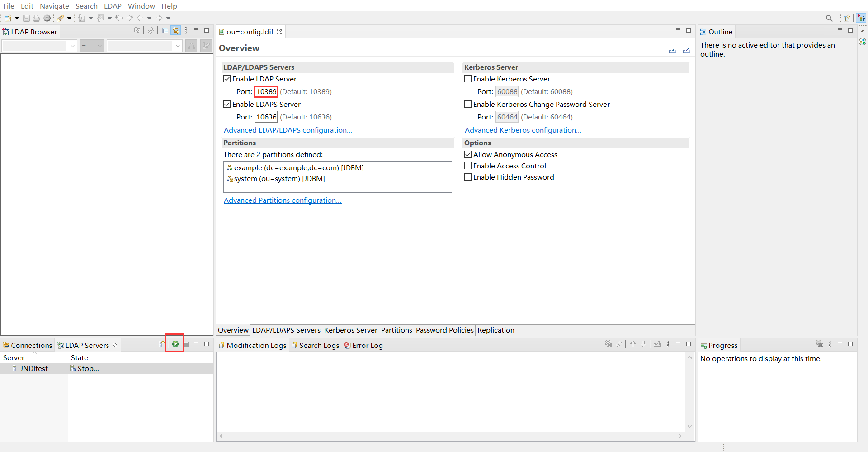The width and height of the screenshot is (868, 452).
Task: Start the selected LDAP server
Action: (175, 344)
